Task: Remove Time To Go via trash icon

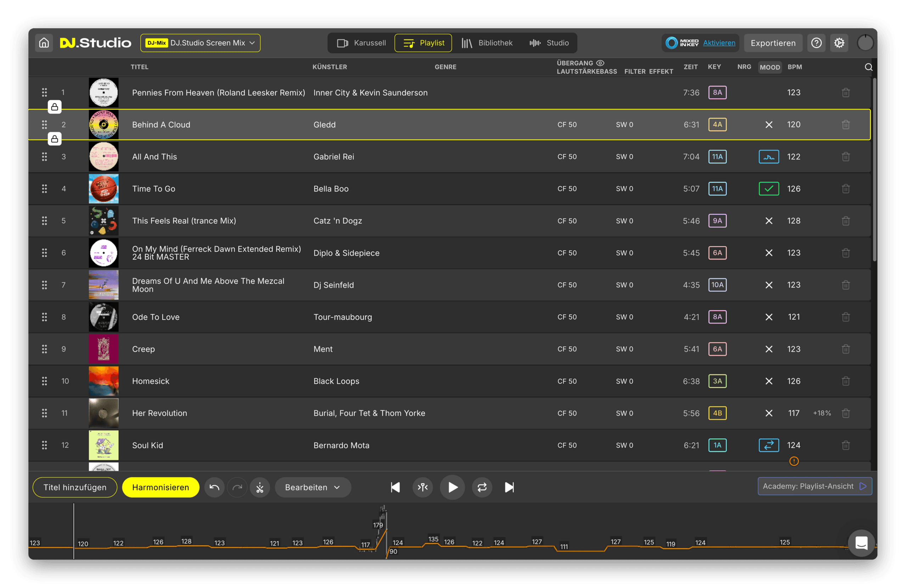Action: (x=845, y=188)
